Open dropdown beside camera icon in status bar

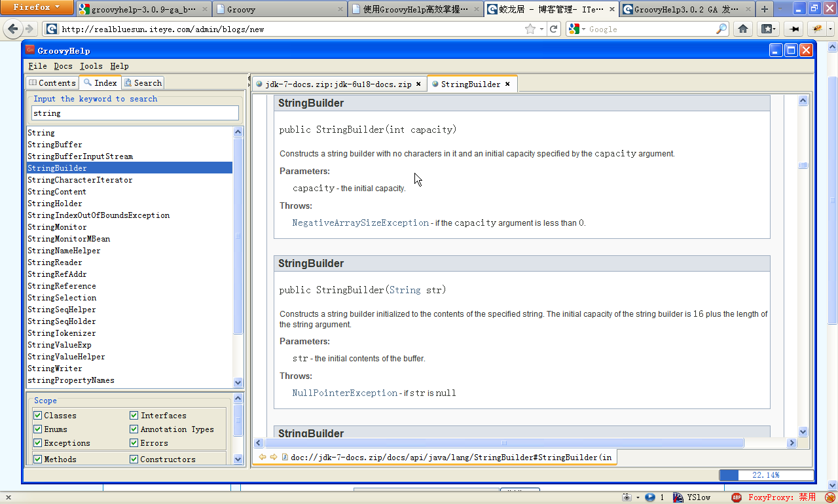tap(638, 497)
